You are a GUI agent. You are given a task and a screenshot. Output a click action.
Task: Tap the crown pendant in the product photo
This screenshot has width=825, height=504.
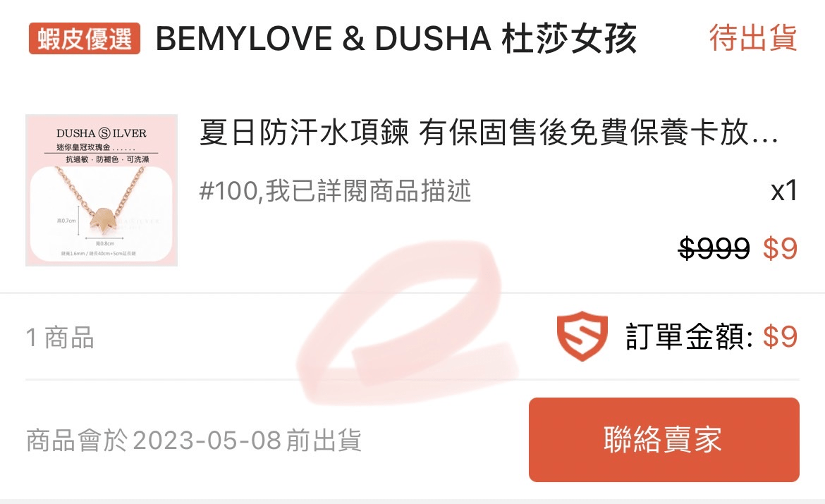pos(101,219)
